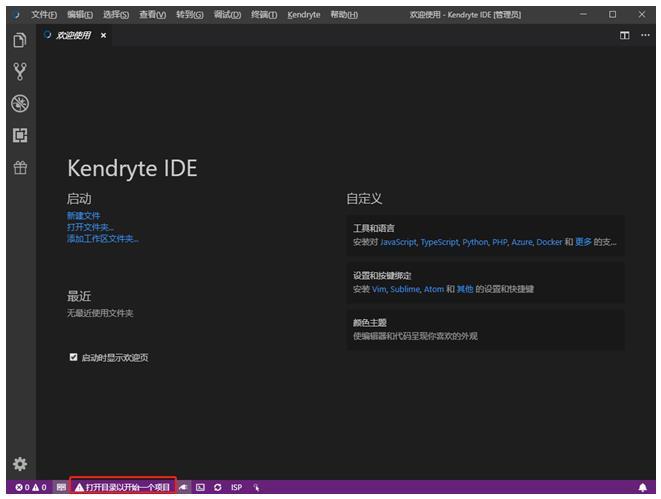Minimize the Kendryte IDE window
The height and width of the screenshot is (499, 661).
583,14
